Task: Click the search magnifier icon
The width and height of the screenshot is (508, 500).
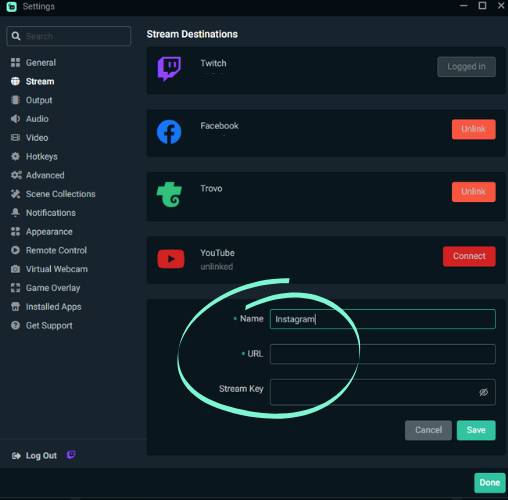Action: coord(16,36)
